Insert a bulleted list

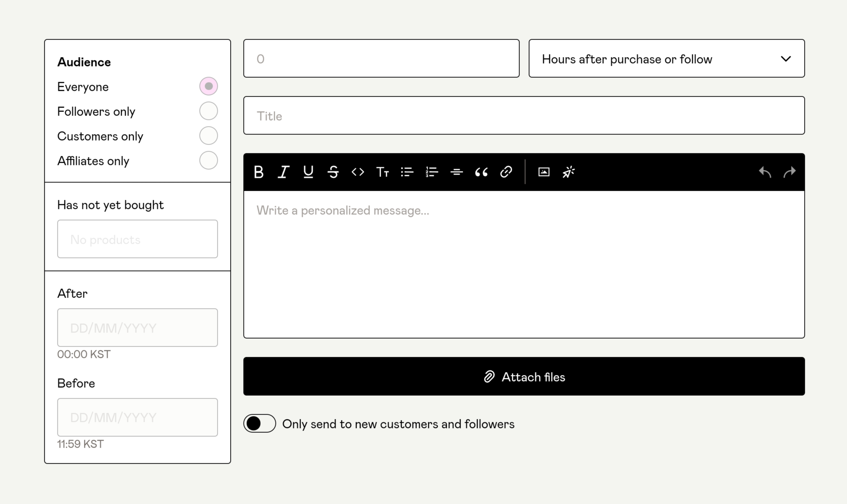click(407, 172)
